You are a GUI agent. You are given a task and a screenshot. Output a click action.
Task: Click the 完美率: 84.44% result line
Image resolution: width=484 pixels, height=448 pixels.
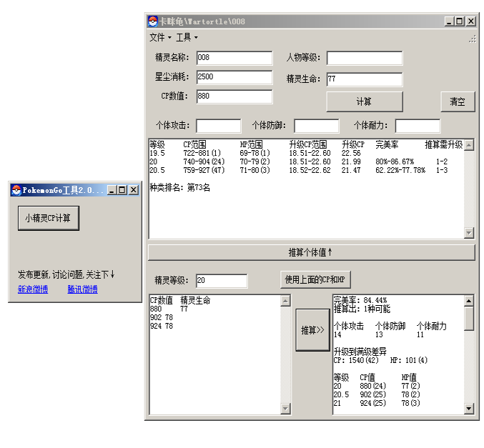[x=360, y=300]
